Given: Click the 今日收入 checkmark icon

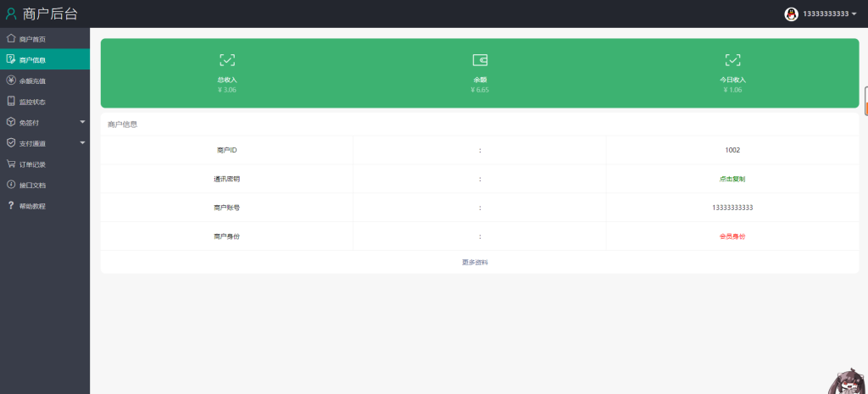Looking at the screenshot, I should pyautogui.click(x=732, y=60).
